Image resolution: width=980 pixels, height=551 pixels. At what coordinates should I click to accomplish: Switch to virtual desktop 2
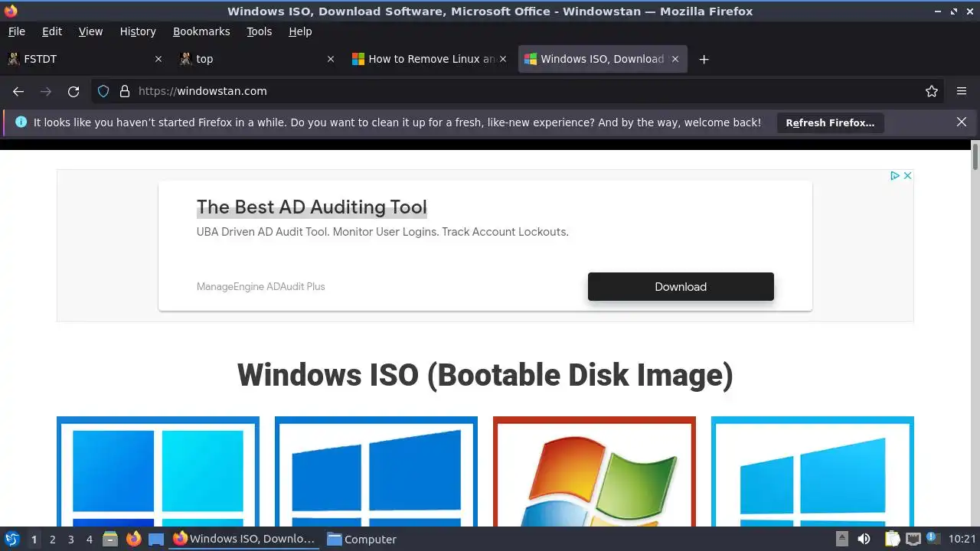click(52, 540)
